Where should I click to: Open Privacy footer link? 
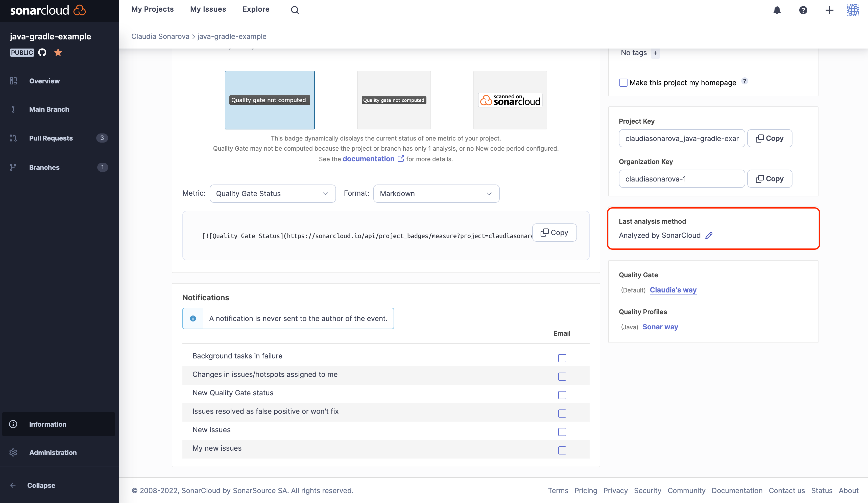616,491
